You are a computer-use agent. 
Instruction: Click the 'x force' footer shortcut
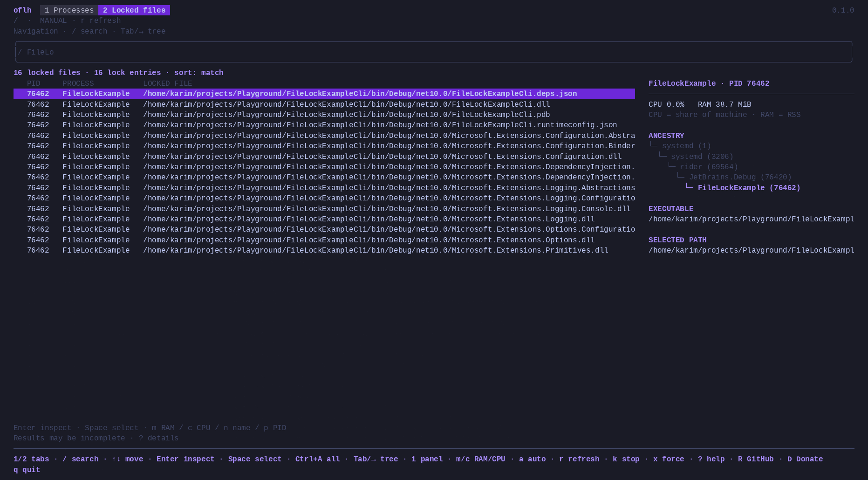tap(669, 459)
